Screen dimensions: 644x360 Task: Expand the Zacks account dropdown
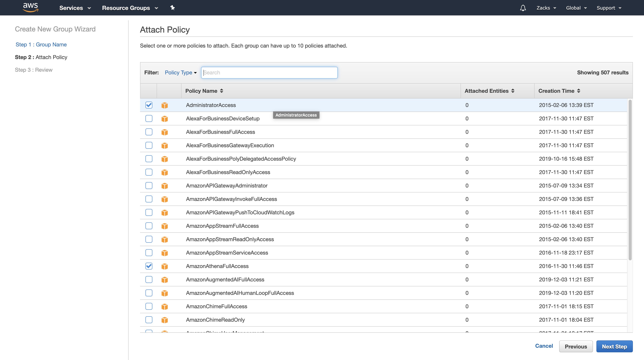pyautogui.click(x=546, y=8)
